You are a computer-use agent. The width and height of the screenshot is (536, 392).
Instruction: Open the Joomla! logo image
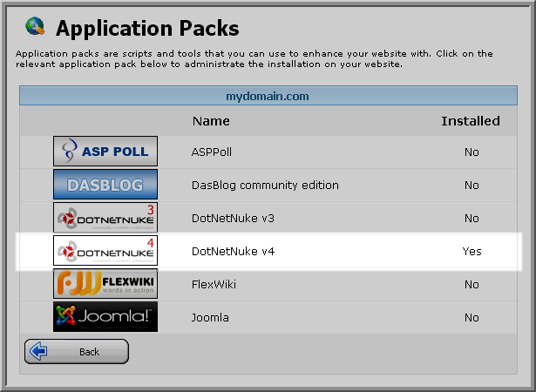[105, 317]
